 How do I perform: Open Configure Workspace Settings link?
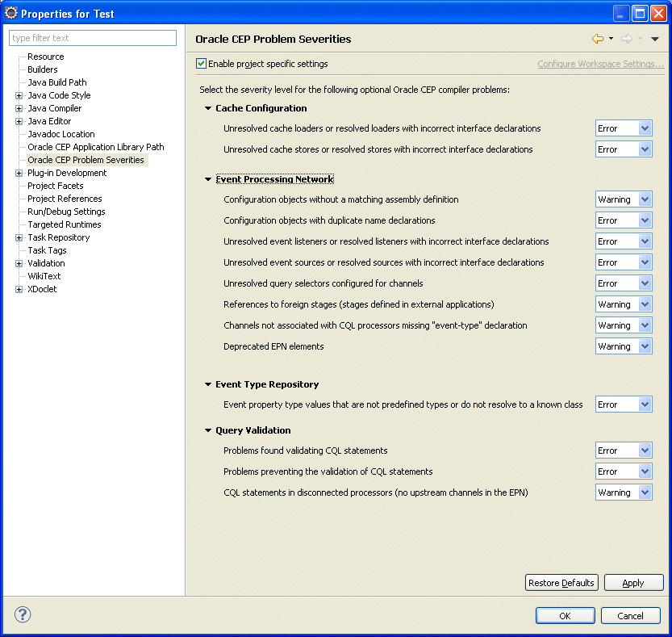tap(600, 64)
